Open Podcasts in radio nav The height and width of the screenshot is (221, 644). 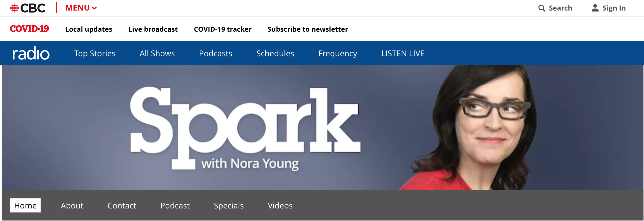[x=216, y=53]
